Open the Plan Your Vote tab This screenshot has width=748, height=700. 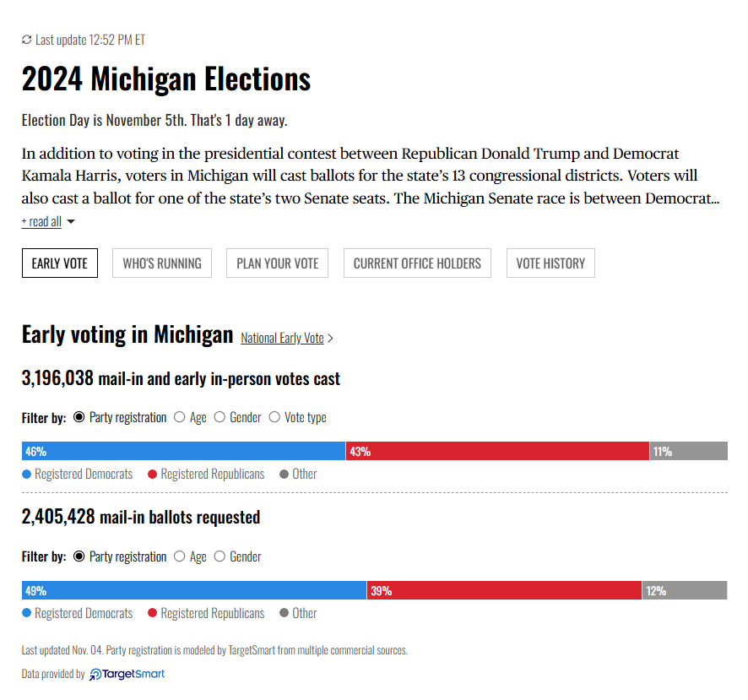pos(277,263)
